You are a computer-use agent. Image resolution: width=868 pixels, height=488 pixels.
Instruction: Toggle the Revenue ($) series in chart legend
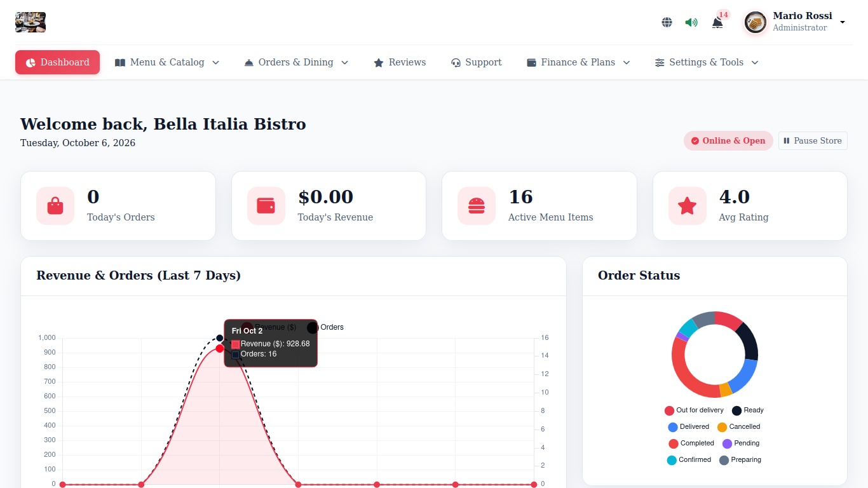(269, 327)
